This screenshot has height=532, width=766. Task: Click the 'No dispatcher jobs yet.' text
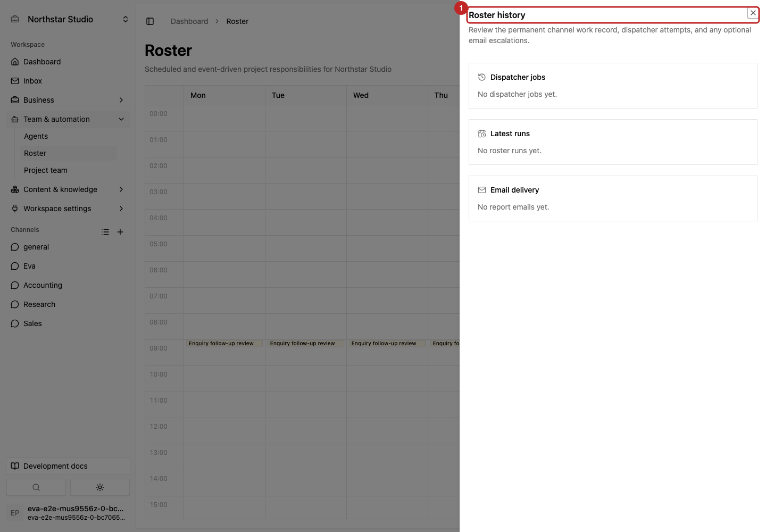[517, 94]
